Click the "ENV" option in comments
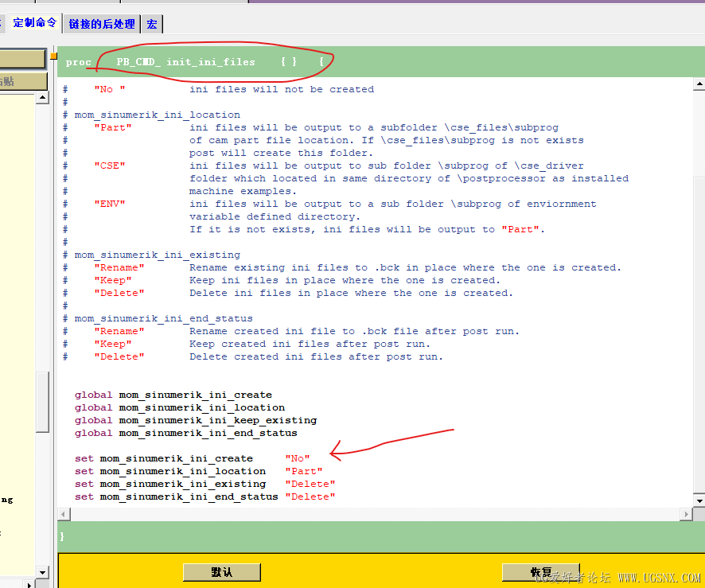The image size is (705, 588). [x=110, y=204]
